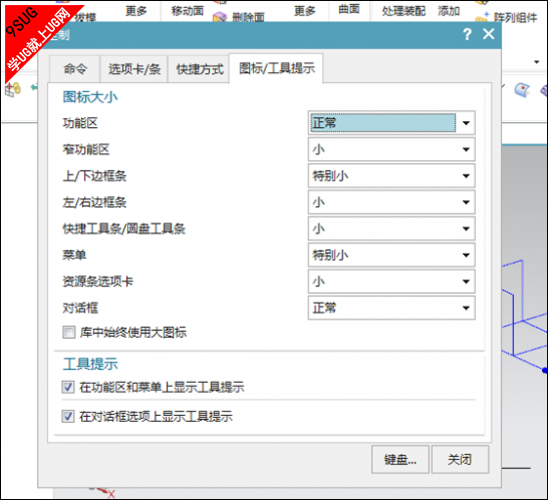
Task: Click the help question mark icon
Action: [467, 34]
